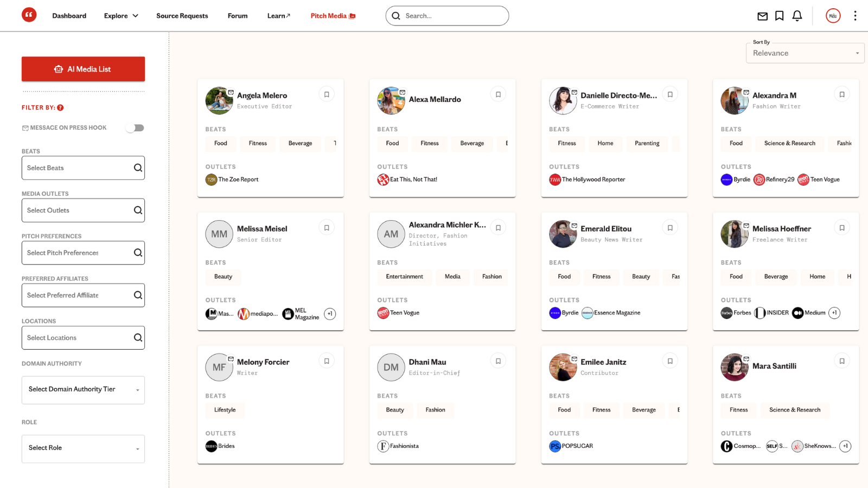Save Mara Santilli with bookmark icon

pos(842,361)
